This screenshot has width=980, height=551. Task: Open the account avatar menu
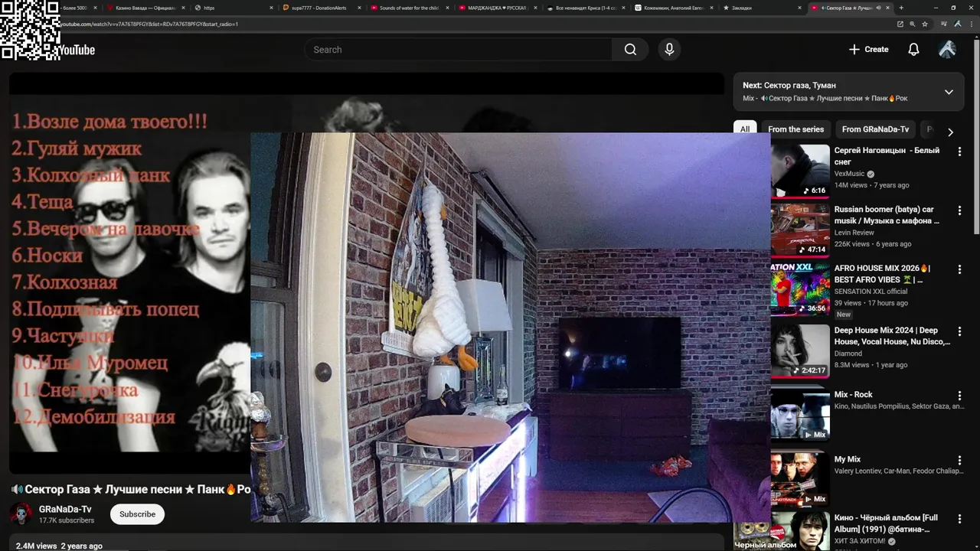(947, 50)
